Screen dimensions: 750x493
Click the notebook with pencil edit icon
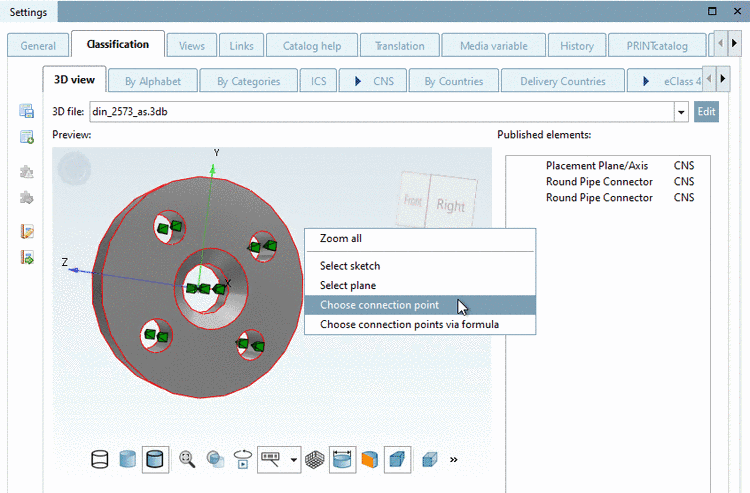click(27, 231)
